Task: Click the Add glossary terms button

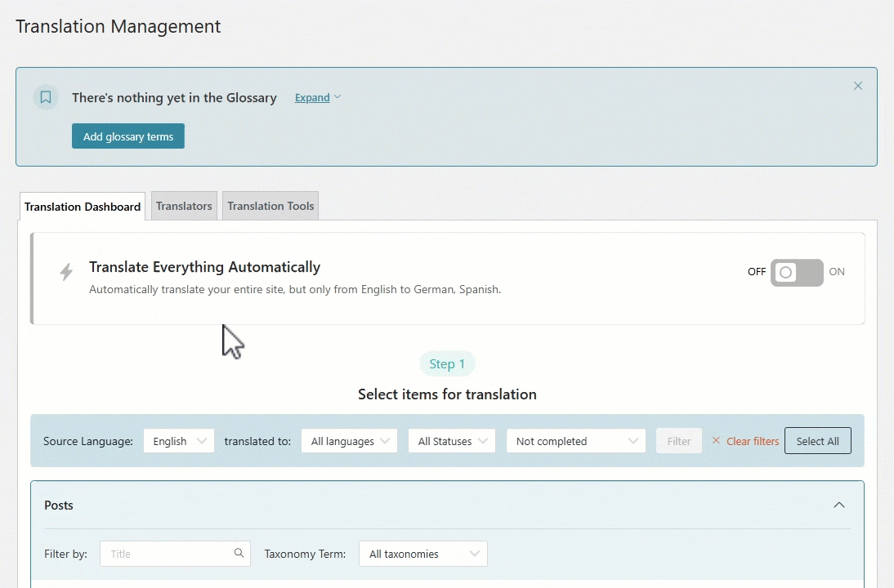Action: (128, 136)
